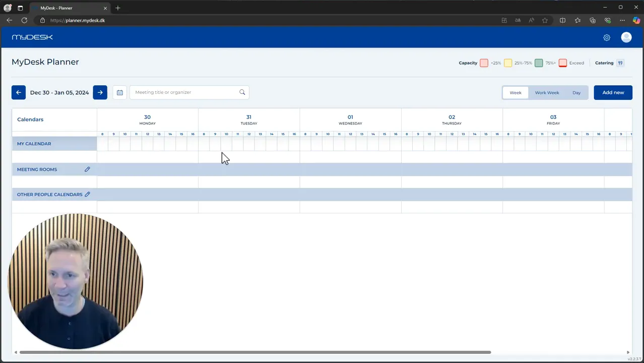Edit Meeting Rooms with the pencil icon

coord(87,169)
